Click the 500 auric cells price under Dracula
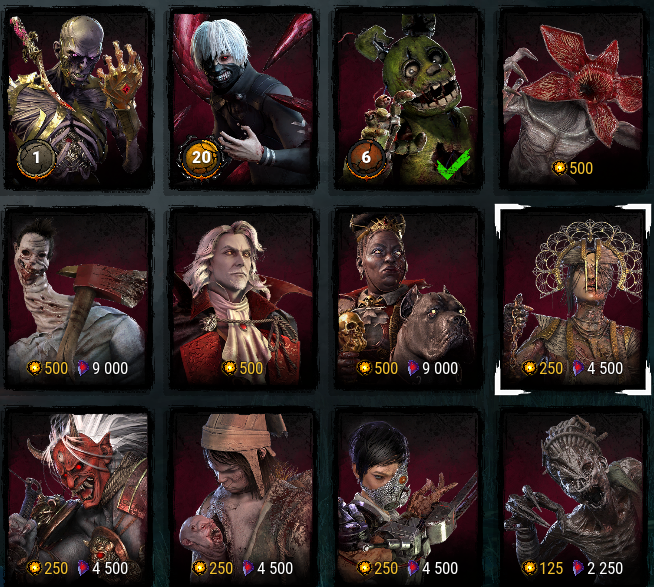This screenshot has height=587, width=654. click(x=242, y=368)
